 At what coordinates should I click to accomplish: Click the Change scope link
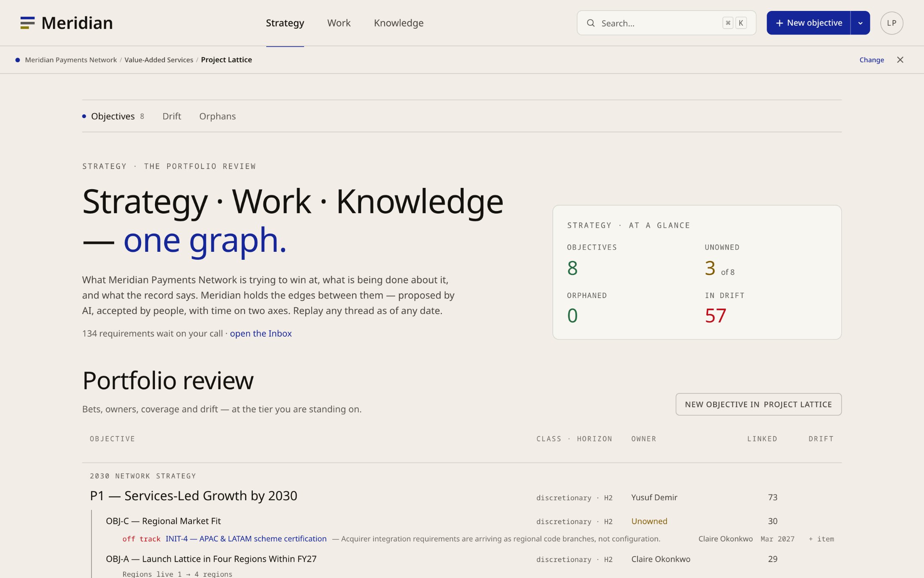[x=871, y=60]
